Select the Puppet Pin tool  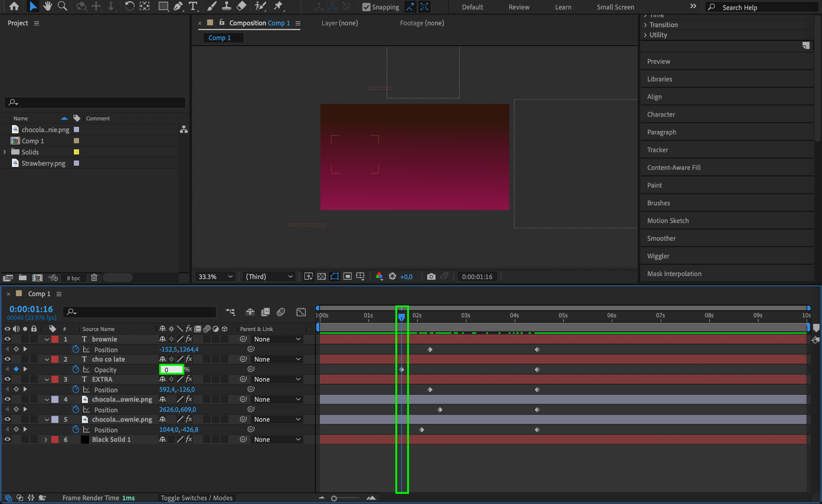coord(278,6)
